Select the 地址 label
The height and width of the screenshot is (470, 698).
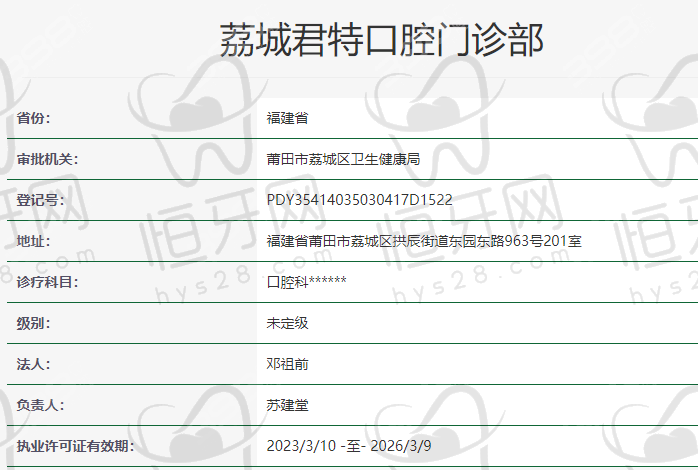33,241
